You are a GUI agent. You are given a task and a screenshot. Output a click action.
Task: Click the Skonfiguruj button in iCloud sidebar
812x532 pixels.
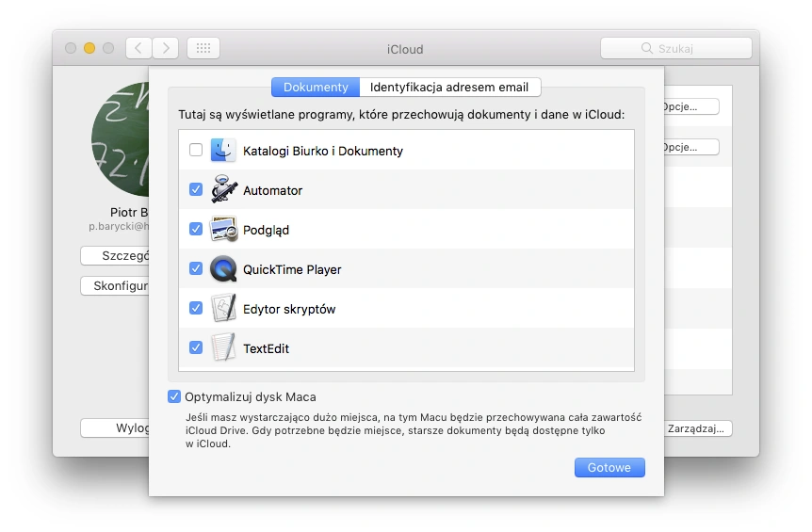pos(115,285)
